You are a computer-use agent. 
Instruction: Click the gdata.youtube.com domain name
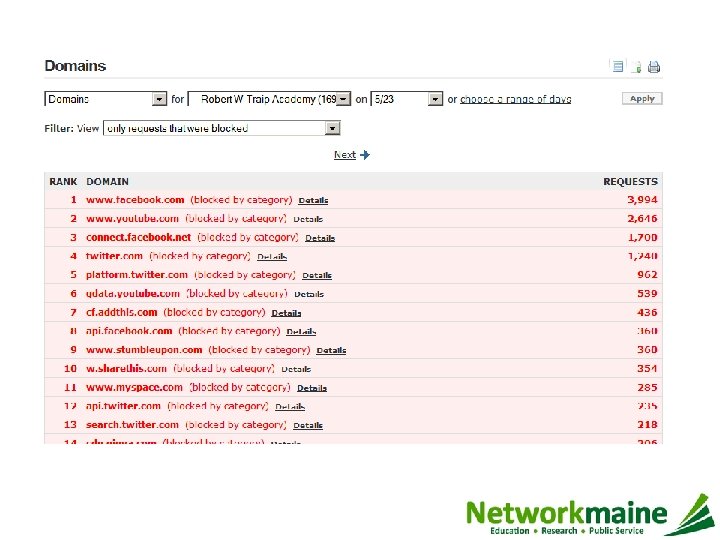tap(133, 293)
